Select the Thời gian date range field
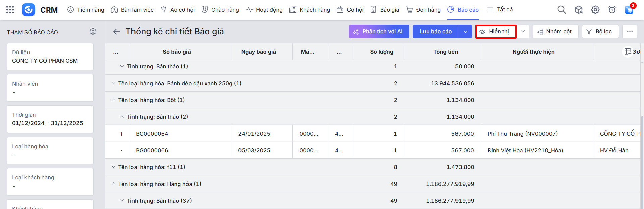Viewport: 644px width, 209px height. [50, 119]
